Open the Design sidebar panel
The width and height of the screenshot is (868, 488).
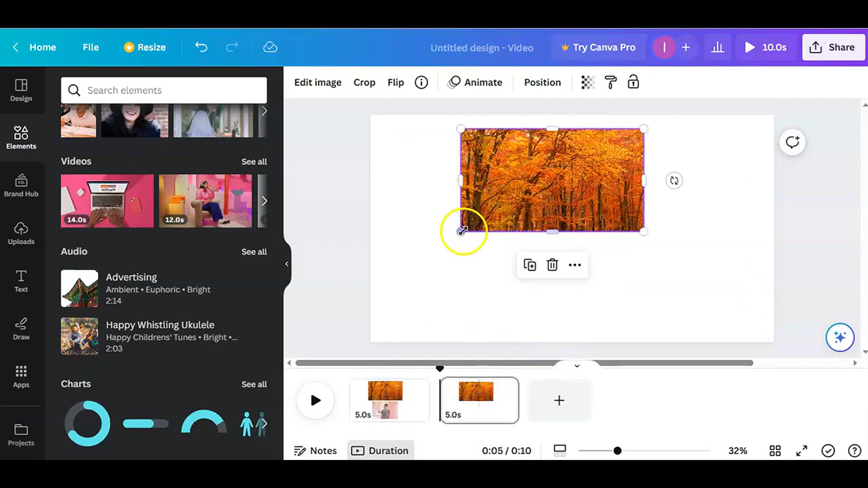(21, 90)
